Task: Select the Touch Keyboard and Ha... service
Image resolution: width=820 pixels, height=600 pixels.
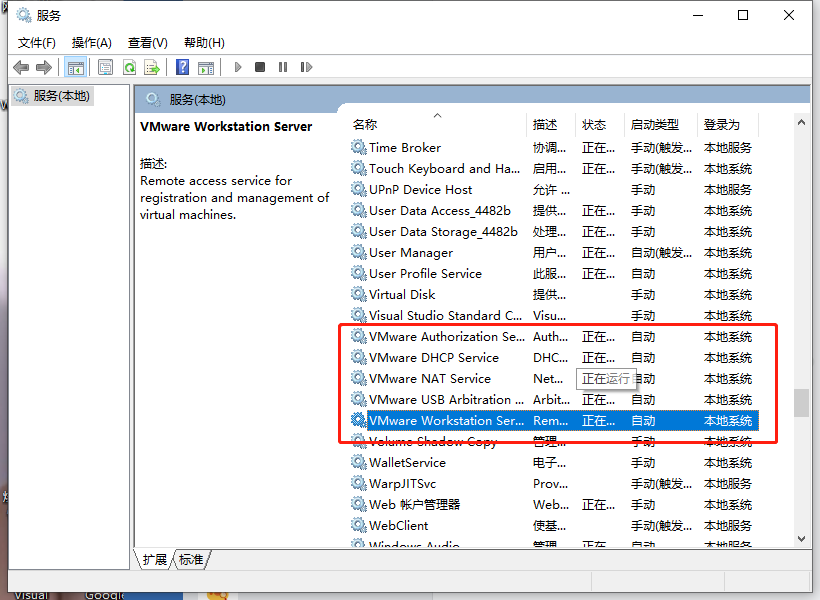Action: 554,168
